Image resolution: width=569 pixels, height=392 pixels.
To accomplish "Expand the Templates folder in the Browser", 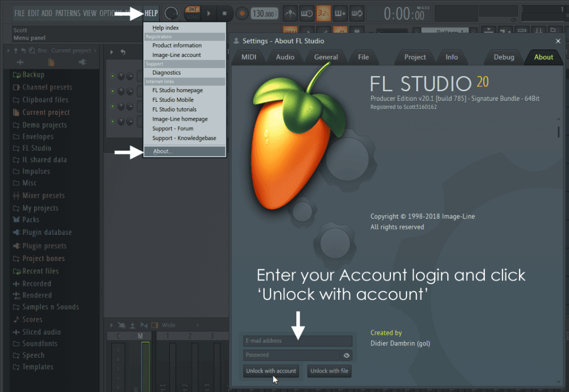I will click(x=33, y=367).
